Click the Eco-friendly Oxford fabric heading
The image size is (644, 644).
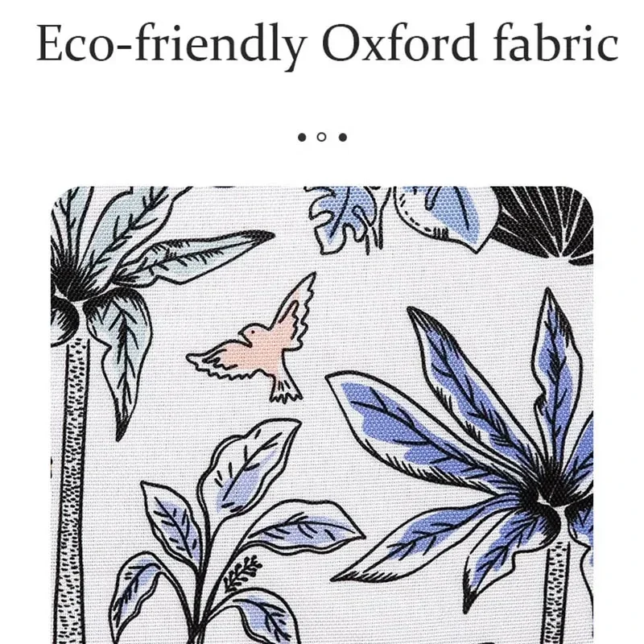point(328,44)
